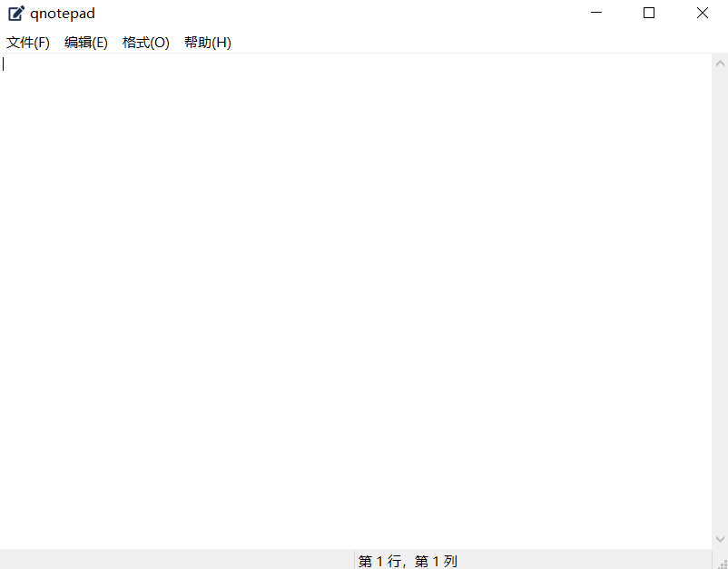Click the empty left section of status bar
Screen dimensions: 728x569
coord(172,561)
